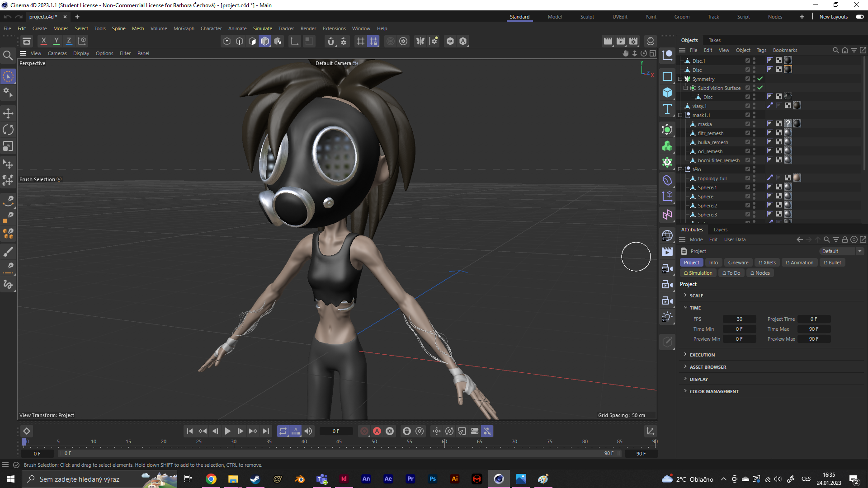Select the Rotate tool in left toolbar
Image resolution: width=868 pixels, height=488 pixels.
(8, 130)
